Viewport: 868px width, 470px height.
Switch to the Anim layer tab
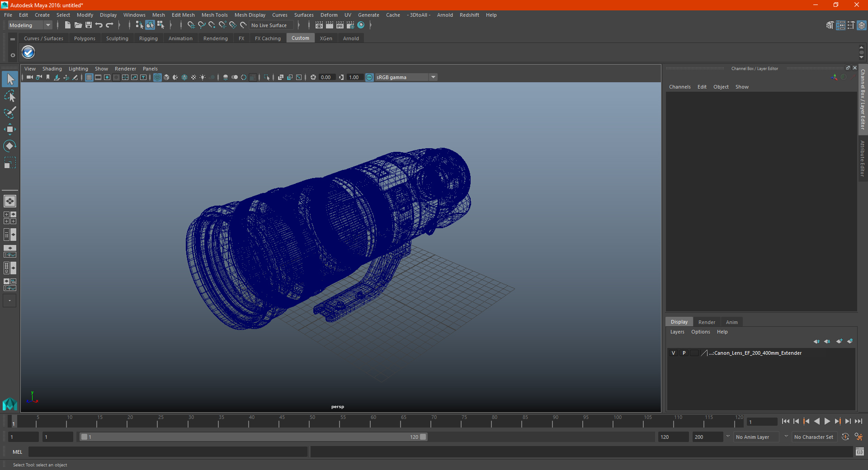pos(731,322)
